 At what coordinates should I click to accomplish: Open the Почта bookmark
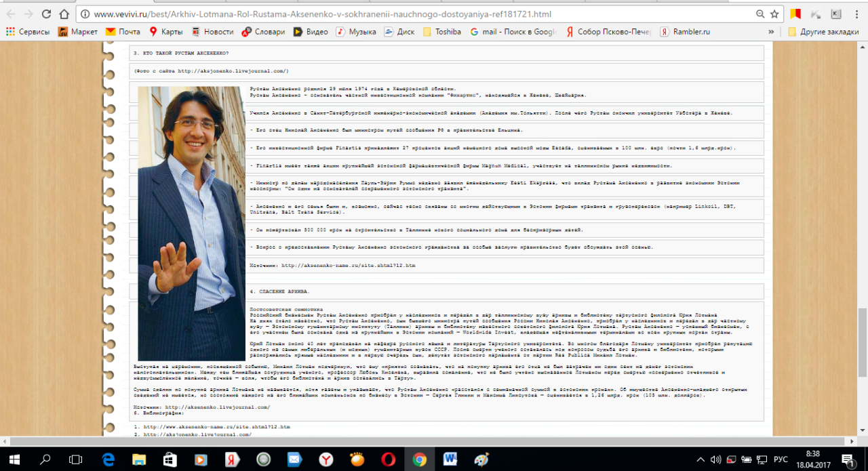(x=123, y=31)
